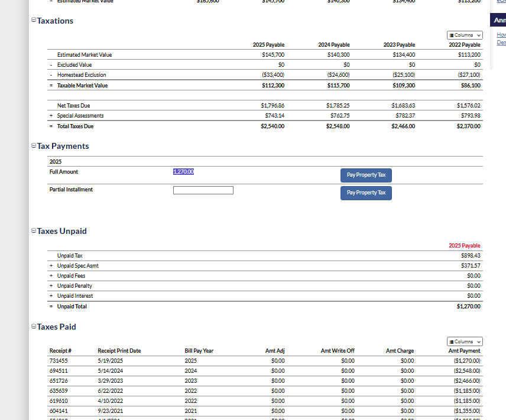Select receipt number 731455 row

click(59, 360)
